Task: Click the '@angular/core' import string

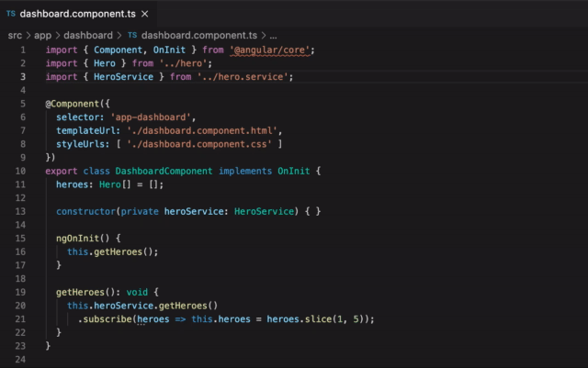Action: coord(269,50)
